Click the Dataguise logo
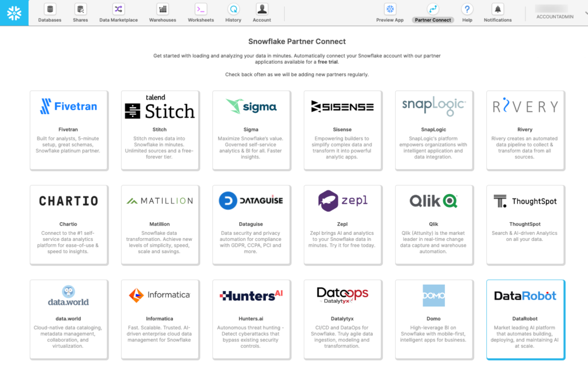 pyautogui.click(x=251, y=200)
